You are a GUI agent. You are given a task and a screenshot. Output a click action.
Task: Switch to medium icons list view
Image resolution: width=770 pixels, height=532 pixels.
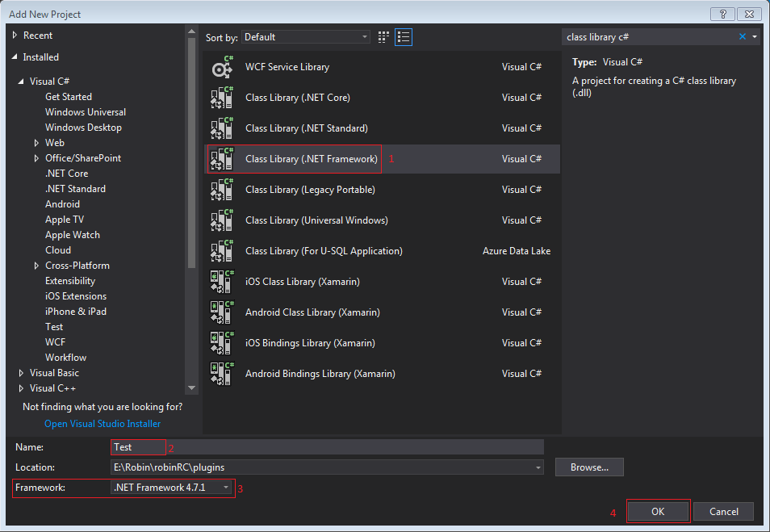tap(404, 37)
